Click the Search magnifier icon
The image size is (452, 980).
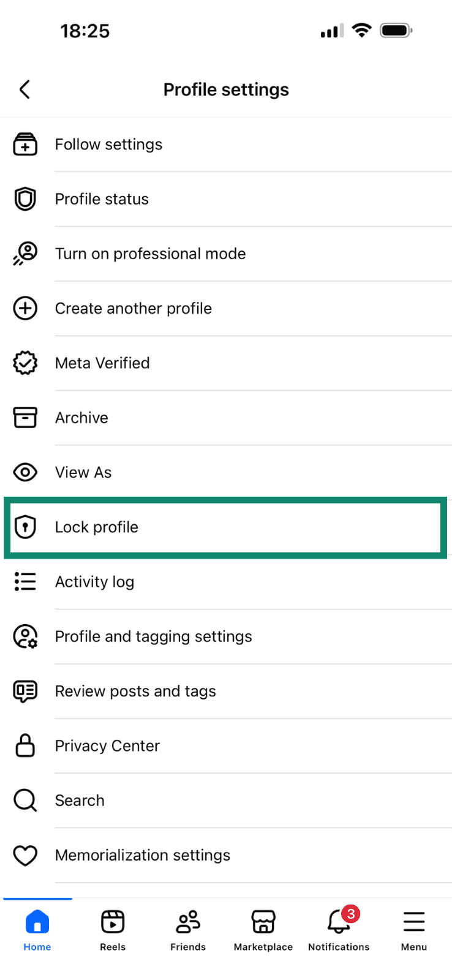[x=25, y=800]
